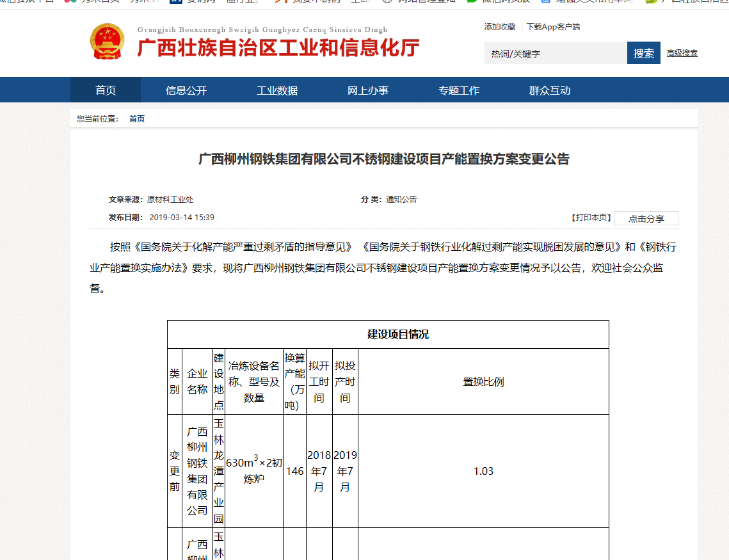
Task: Click 添加收藏 link
Action: click(x=500, y=27)
